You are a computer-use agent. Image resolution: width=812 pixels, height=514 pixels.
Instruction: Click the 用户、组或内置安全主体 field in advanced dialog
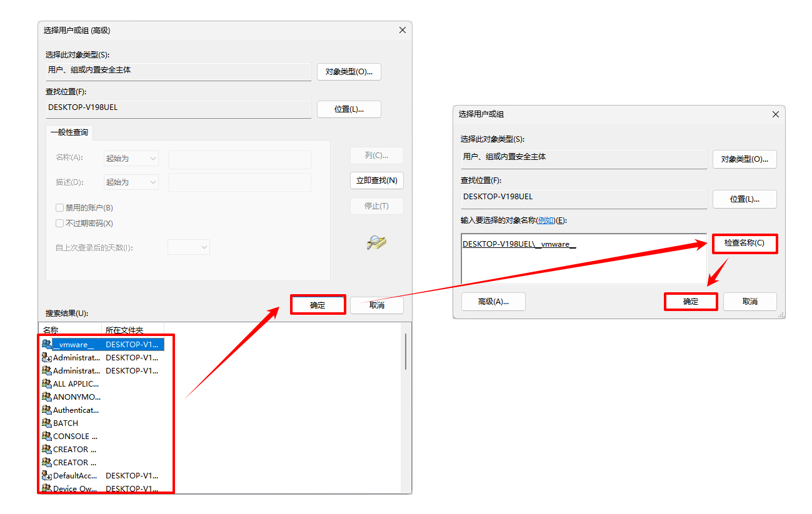pyautogui.click(x=178, y=71)
